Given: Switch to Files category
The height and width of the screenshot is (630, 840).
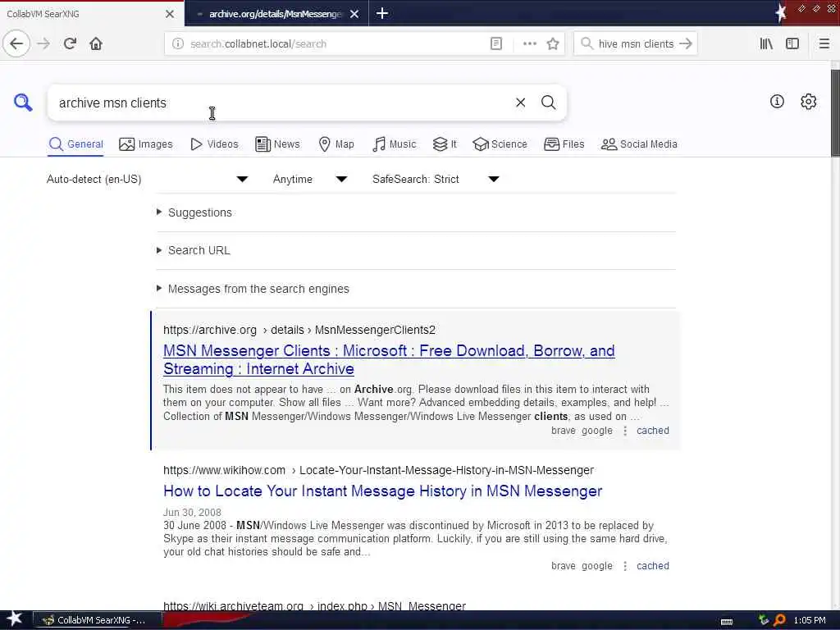Looking at the screenshot, I should [564, 144].
